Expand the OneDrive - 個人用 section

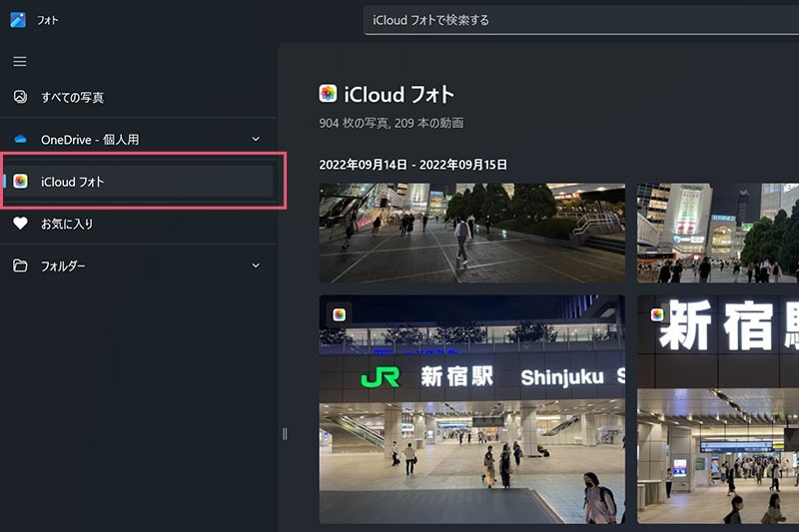tap(256, 139)
